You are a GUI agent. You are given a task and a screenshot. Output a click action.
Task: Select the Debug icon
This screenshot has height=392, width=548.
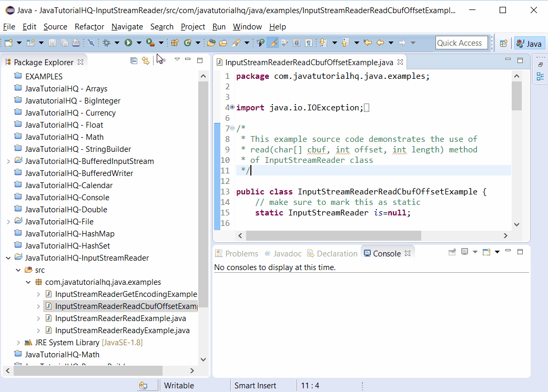(x=106, y=43)
